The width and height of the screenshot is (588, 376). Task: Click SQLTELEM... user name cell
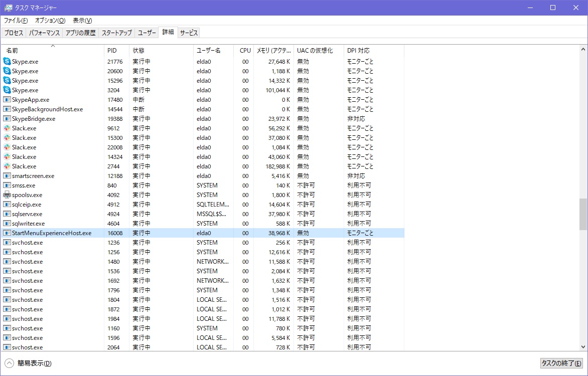[213, 205]
